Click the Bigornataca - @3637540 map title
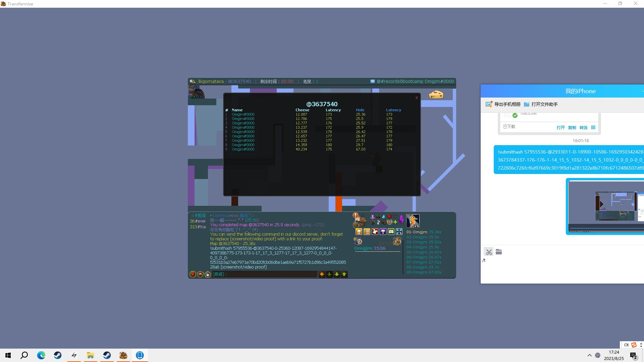The height and width of the screenshot is (362, 644). [x=224, y=81]
